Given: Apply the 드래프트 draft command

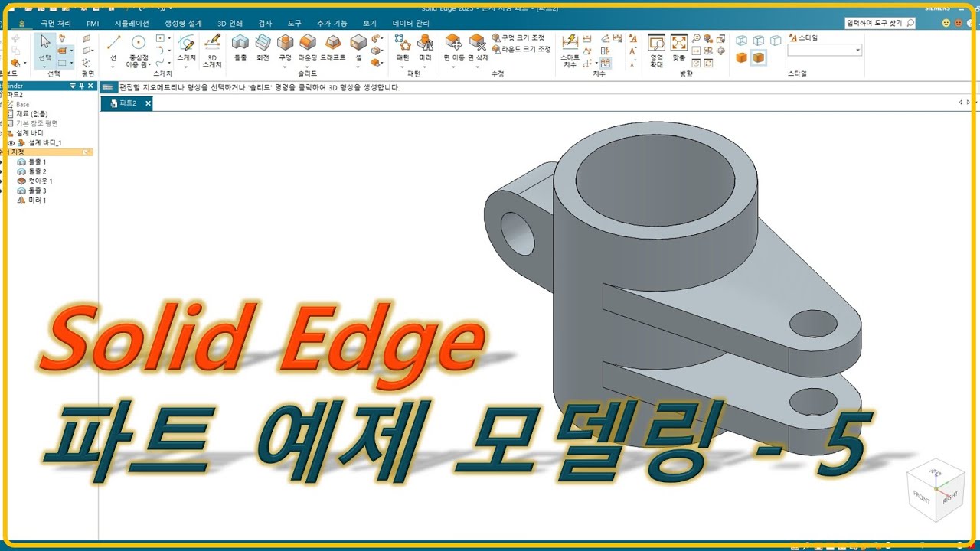Looking at the screenshot, I should tap(333, 47).
